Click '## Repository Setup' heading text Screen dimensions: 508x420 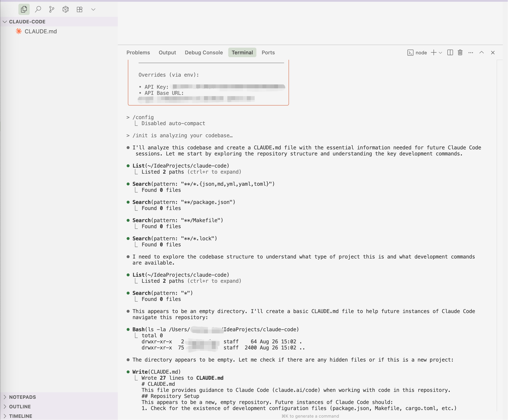[170, 396]
